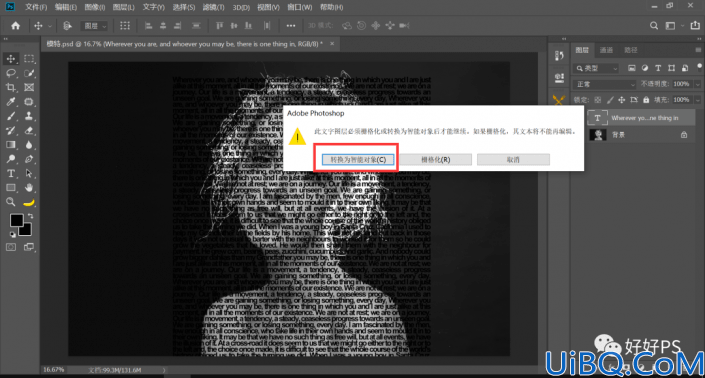Select the Move tool in the toolbox

(x=11, y=59)
